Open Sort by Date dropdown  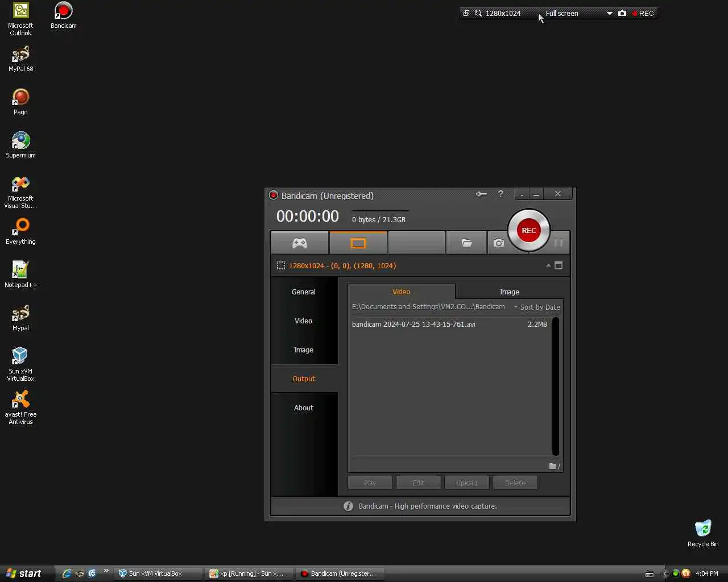(537, 307)
